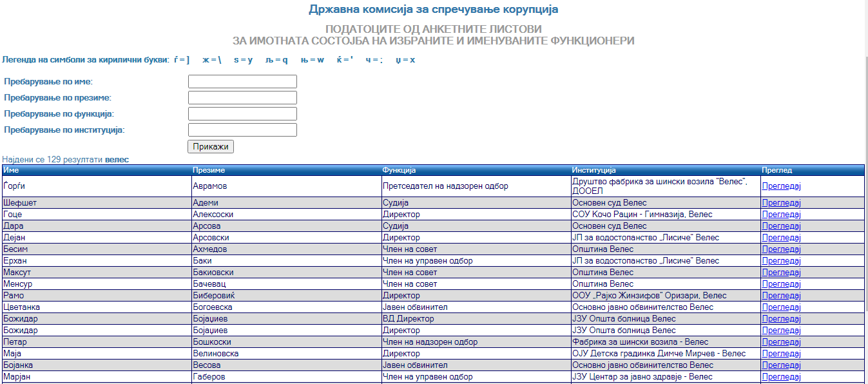This screenshot has width=868, height=384.
Task: Select the surname cell Алексоски
Action: [x=286, y=215]
